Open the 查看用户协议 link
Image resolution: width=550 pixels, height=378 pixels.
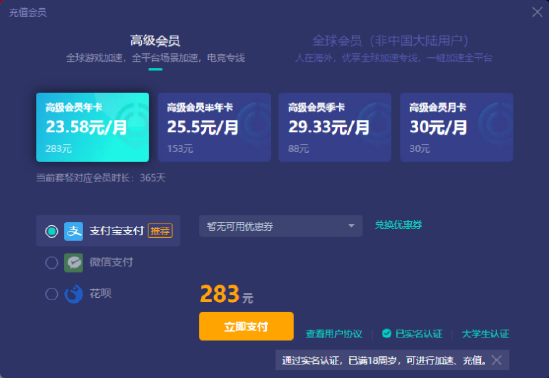coord(334,333)
